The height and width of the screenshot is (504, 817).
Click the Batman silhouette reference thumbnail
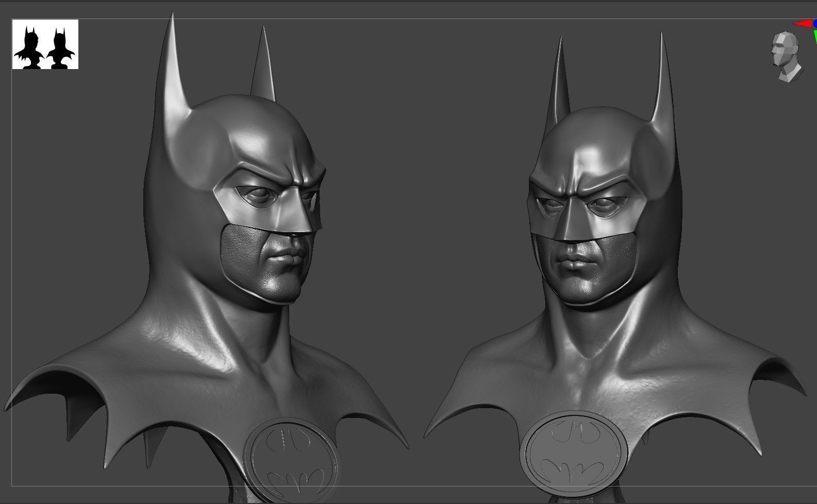tap(45, 44)
